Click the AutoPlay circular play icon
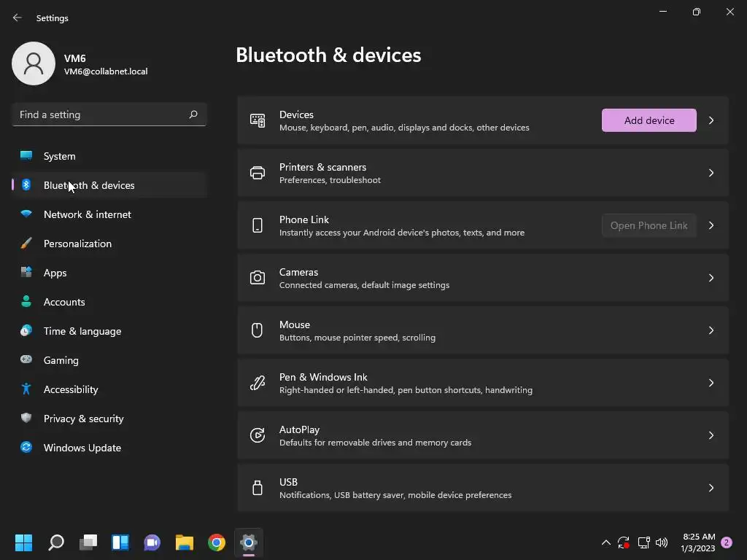The image size is (747, 560). point(258,435)
